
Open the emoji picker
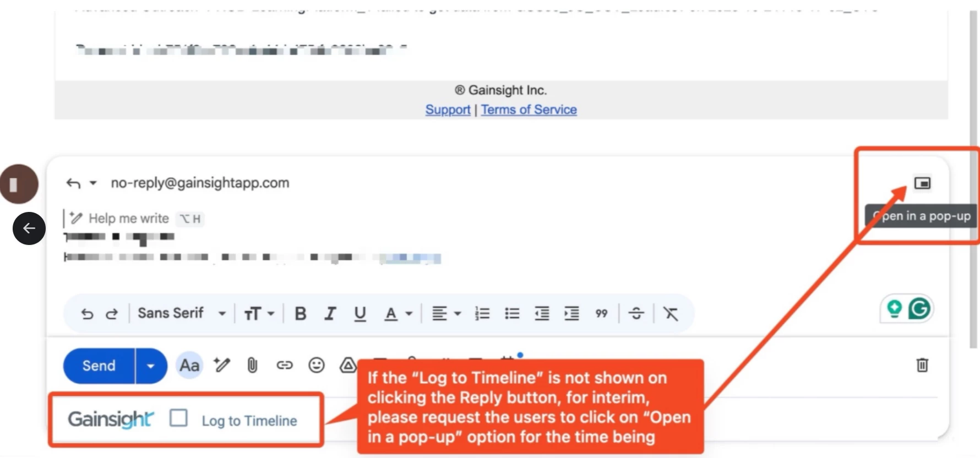coord(317,365)
